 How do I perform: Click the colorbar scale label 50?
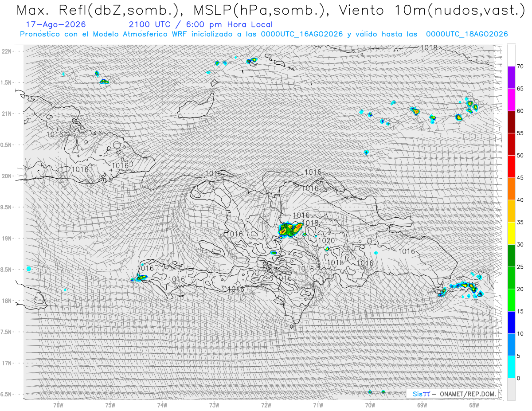tap(520, 156)
